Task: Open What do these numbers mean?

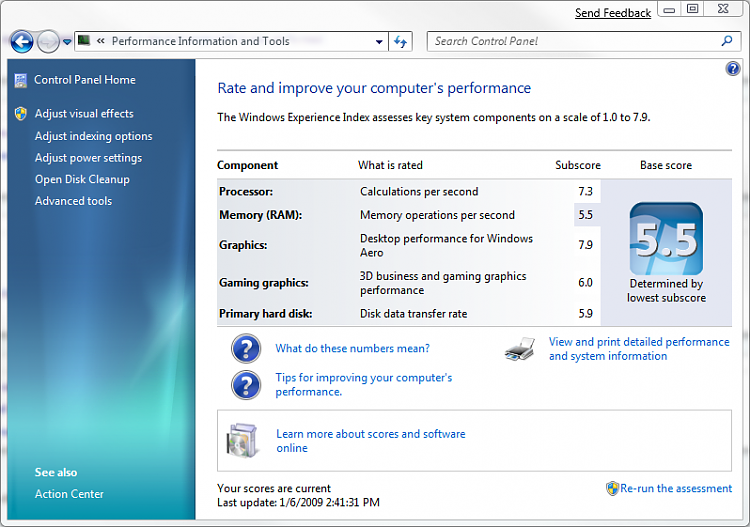Action: (x=353, y=349)
